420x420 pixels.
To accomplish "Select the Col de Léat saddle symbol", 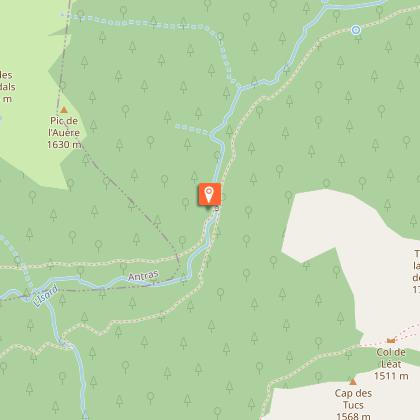I will (391, 340).
